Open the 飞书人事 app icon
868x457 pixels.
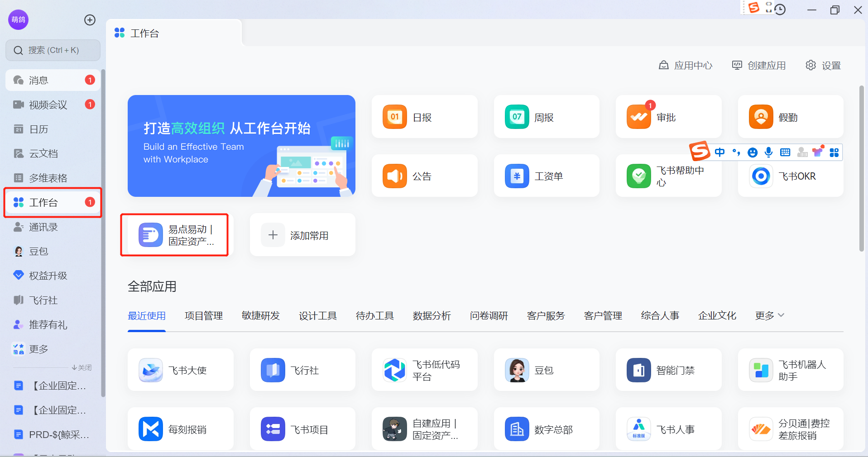click(x=638, y=429)
